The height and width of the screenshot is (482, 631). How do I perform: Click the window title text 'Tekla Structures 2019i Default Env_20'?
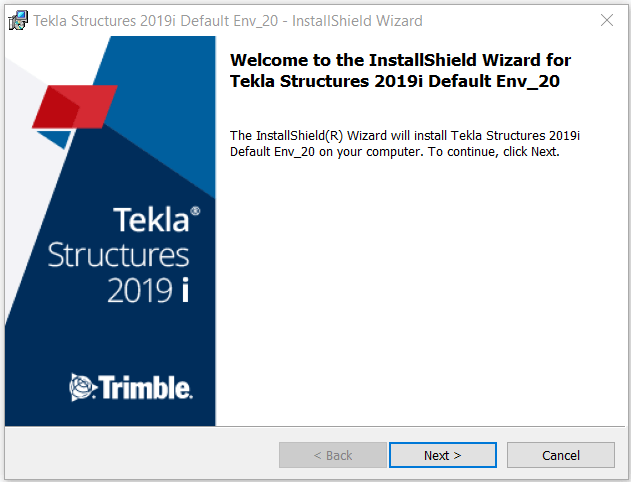(x=156, y=21)
